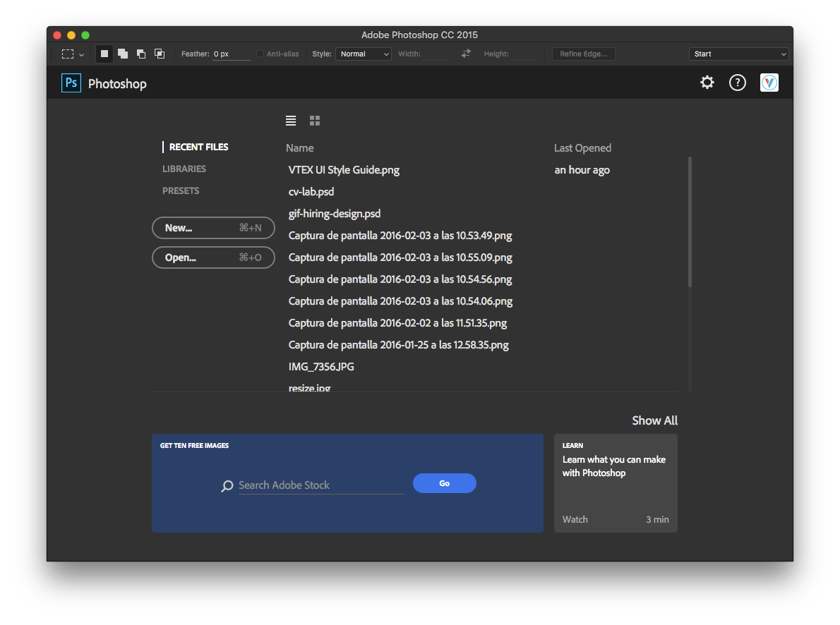Open Captura de pantalla 2016-02-02 11.51.35.png
Screen dimensions: 840x625
(397, 323)
